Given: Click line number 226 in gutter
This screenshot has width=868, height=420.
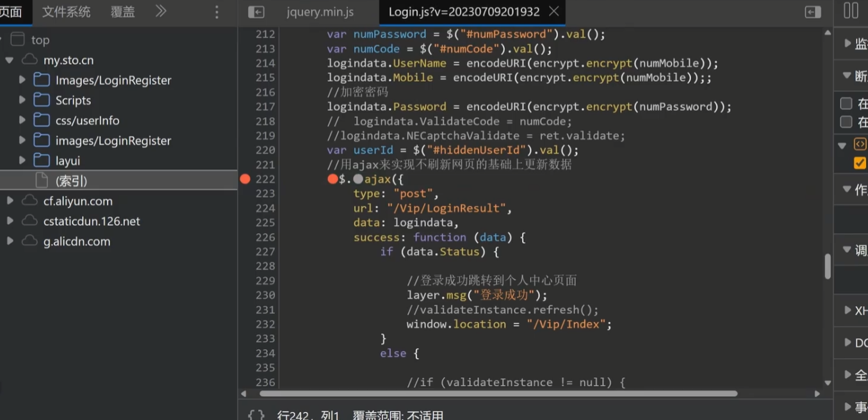Looking at the screenshot, I should [265, 238].
